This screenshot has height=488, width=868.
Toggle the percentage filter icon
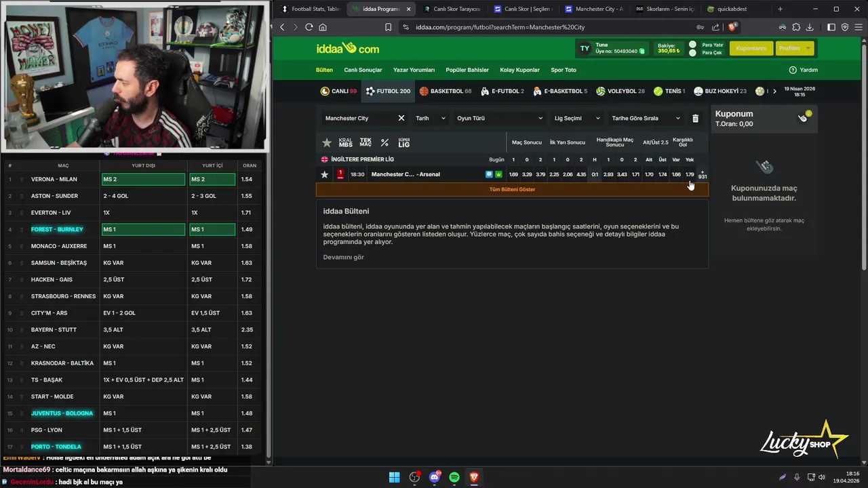click(384, 142)
